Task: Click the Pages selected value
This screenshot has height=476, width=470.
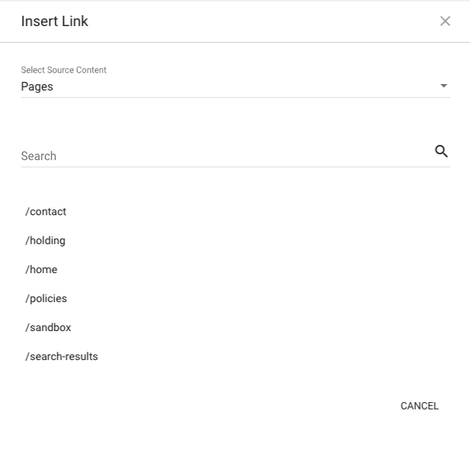Action: pos(37,86)
